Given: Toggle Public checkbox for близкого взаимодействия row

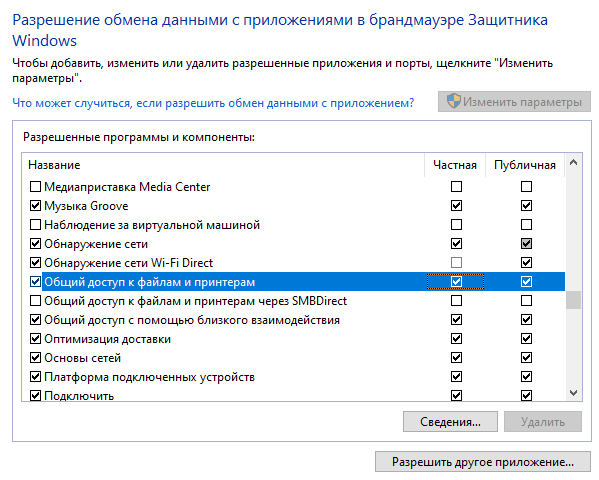Looking at the screenshot, I should tap(526, 319).
